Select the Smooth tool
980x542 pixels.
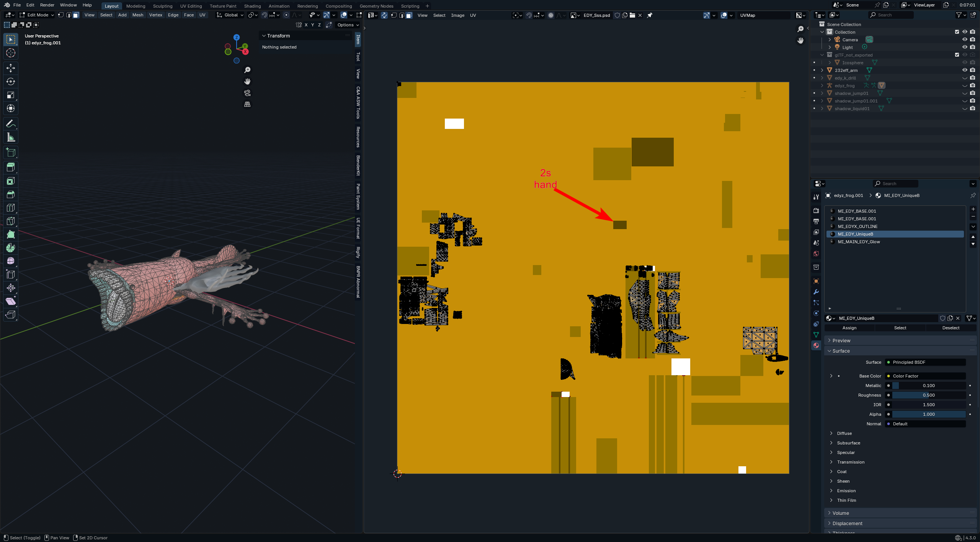tap(11, 261)
